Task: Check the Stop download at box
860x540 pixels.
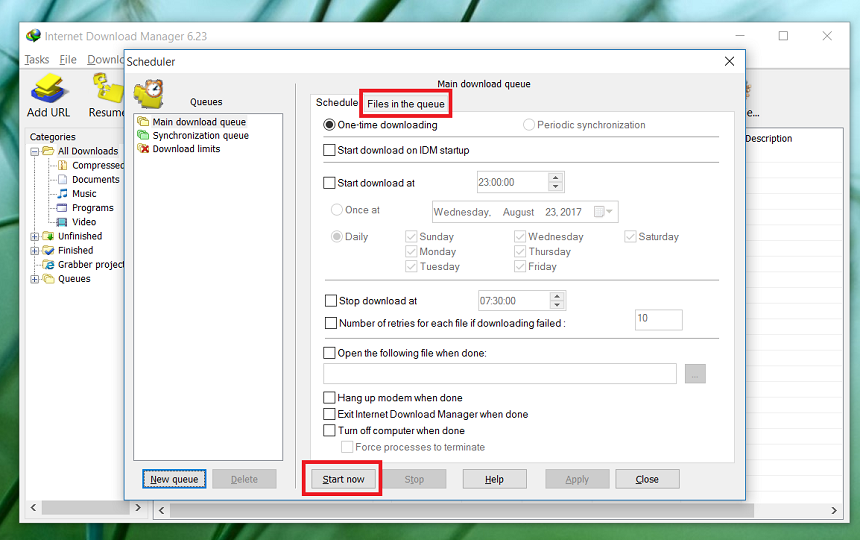Action: pyautogui.click(x=331, y=300)
